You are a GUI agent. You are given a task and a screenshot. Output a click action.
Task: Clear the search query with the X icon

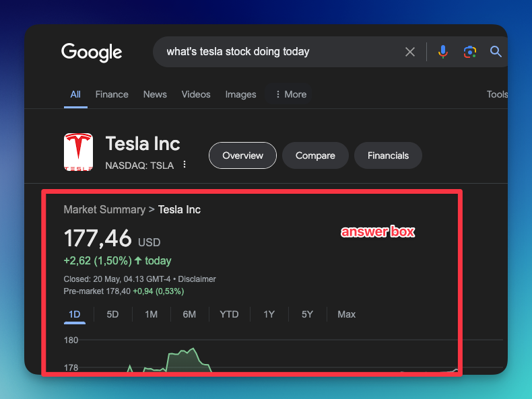410,52
